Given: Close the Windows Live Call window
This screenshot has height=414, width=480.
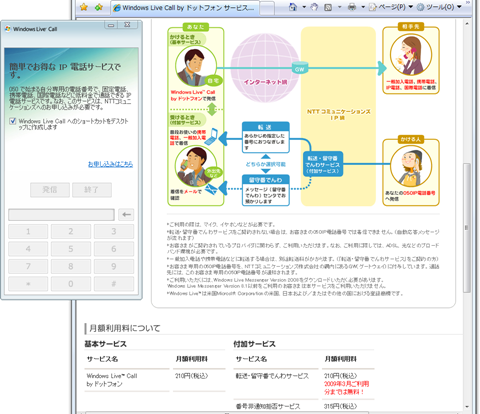Looking at the screenshot, I should 127,25.
